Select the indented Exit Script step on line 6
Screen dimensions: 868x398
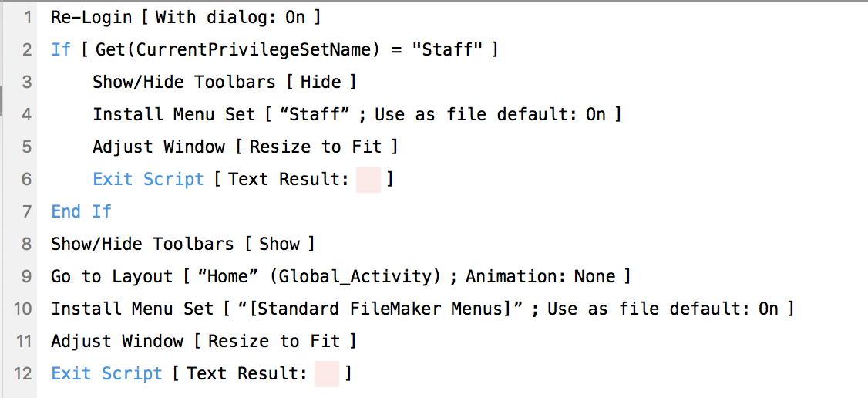tap(148, 179)
